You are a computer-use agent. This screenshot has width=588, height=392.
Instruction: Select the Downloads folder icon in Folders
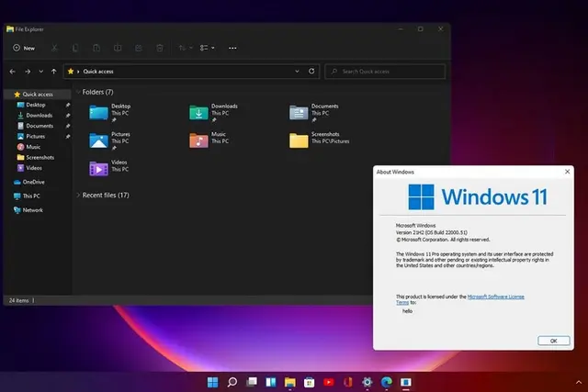click(198, 113)
